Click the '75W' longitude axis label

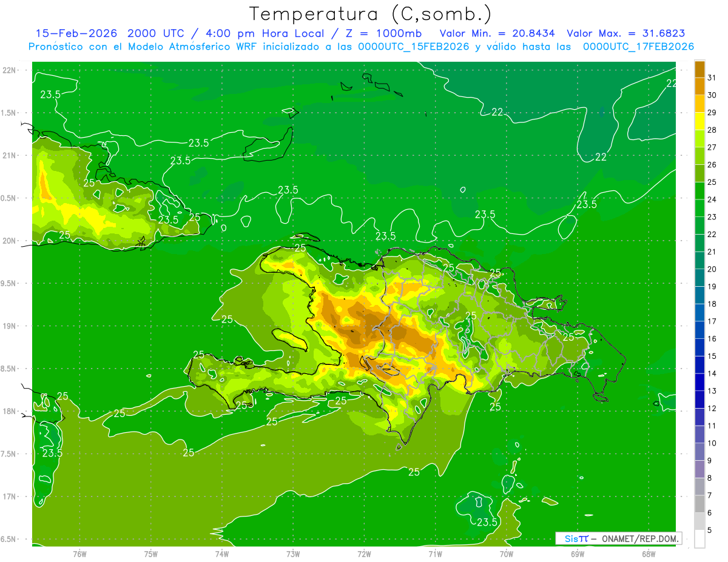(x=151, y=554)
